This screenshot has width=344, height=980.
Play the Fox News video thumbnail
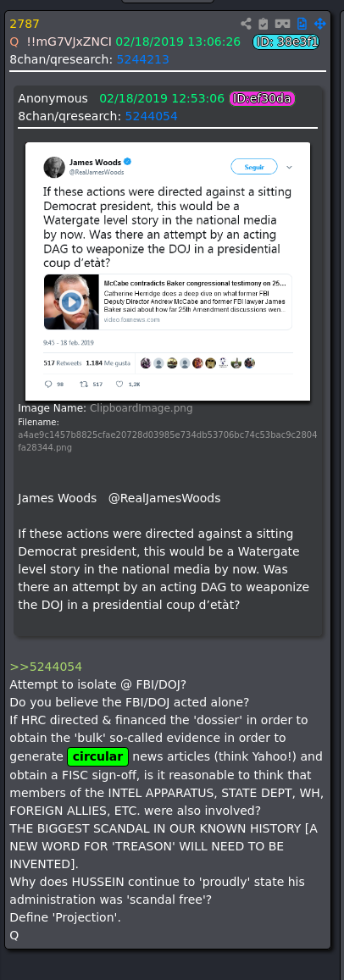[71, 302]
